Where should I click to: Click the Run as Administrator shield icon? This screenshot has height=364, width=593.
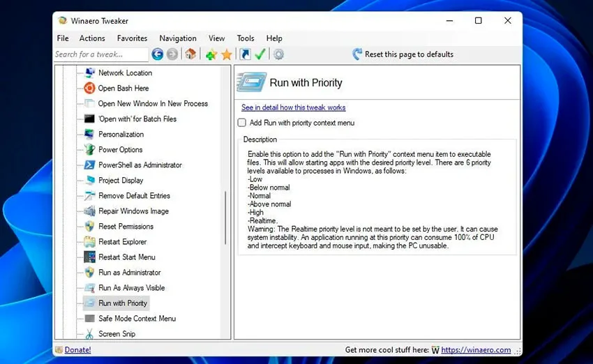pyautogui.click(x=89, y=272)
